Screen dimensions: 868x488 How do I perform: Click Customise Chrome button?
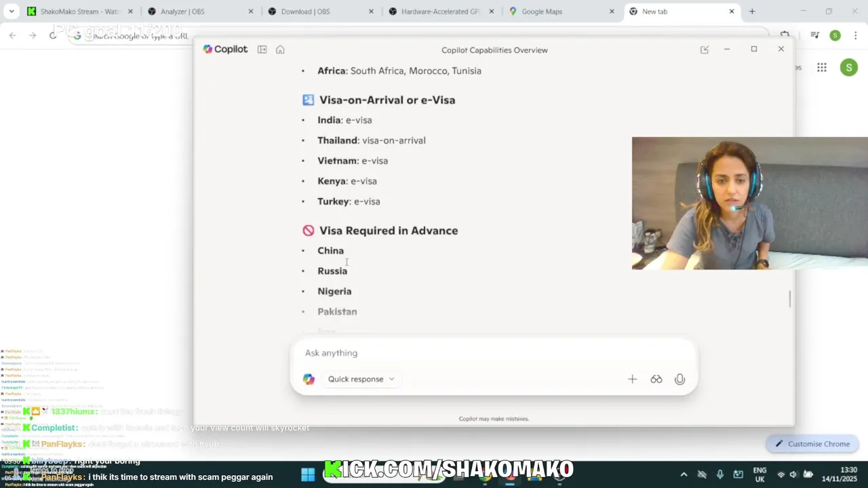click(x=812, y=444)
